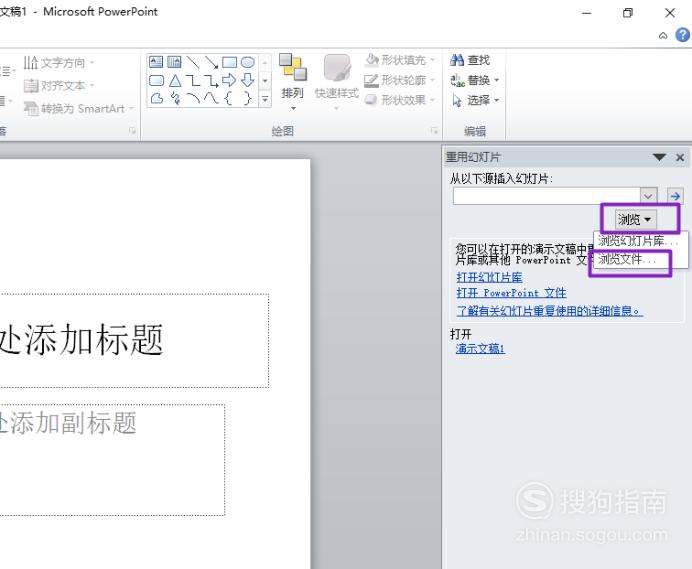Click the go arrow beside source field
Viewport: 692px width, 569px height.
pos(674,196)
